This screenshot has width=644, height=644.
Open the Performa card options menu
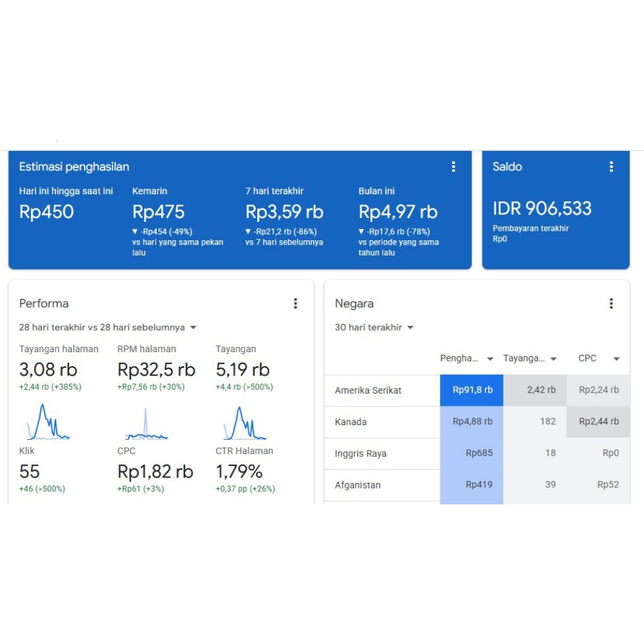tap(296, 303)
